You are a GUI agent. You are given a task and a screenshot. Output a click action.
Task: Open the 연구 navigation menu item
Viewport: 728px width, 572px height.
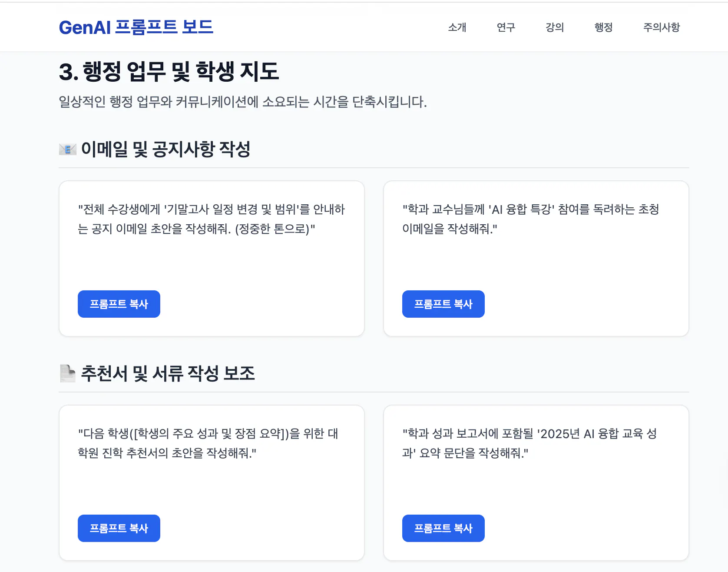click(x=505, y=27)
